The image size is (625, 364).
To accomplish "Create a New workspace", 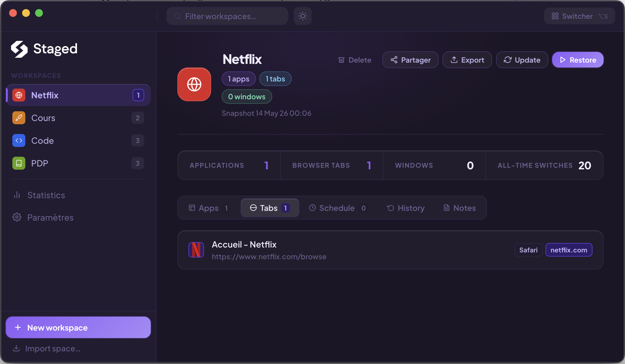I will (78, 327).
